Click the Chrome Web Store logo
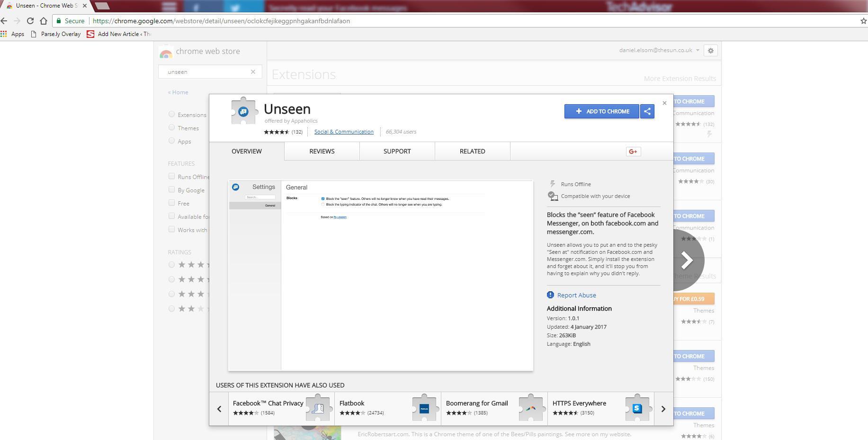 coord(167,51)
